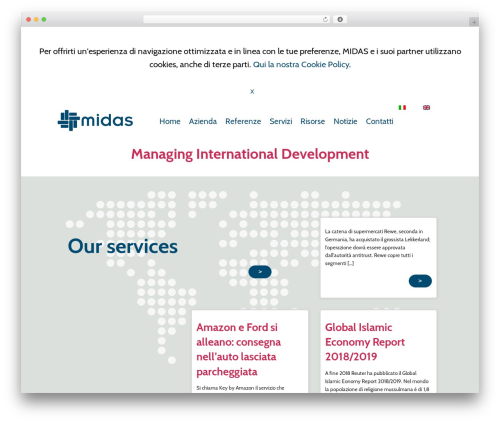
Task: Open the Azienda menu item
Action: point(203,121)
